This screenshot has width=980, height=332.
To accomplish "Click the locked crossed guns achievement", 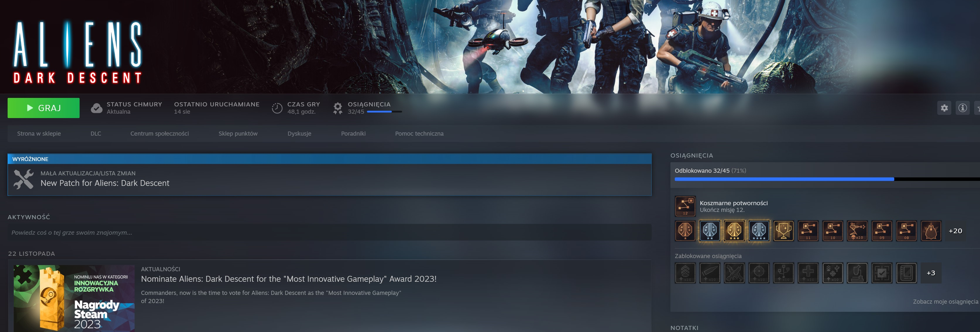I will tap(734, 273).
